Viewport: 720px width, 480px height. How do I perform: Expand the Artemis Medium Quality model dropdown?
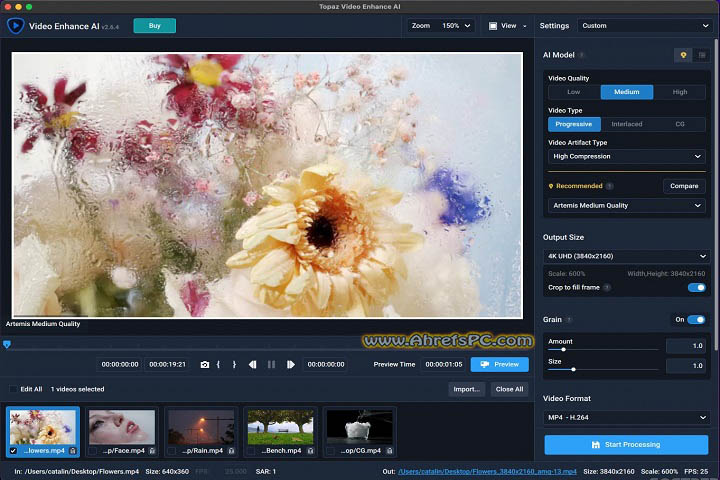click(x=627, y=205)
